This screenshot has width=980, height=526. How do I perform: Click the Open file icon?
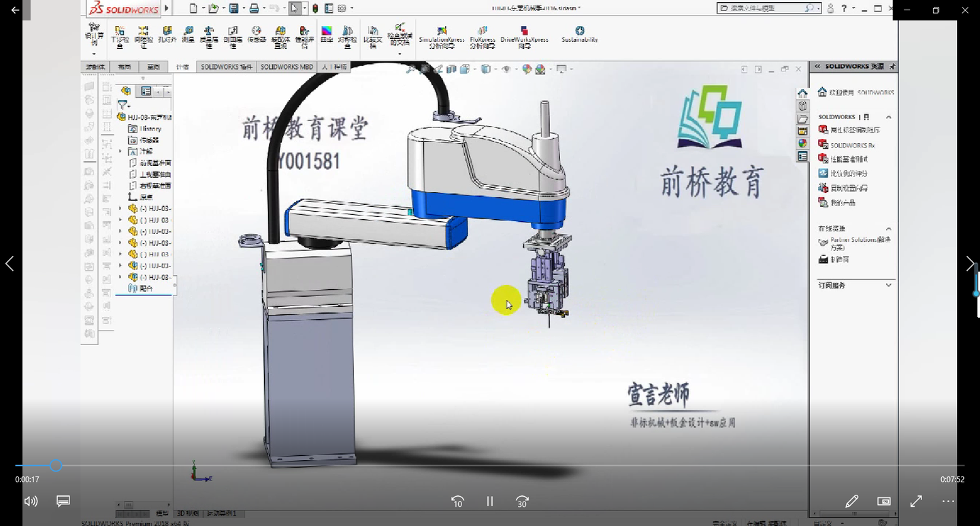click(x=213, y=8)
